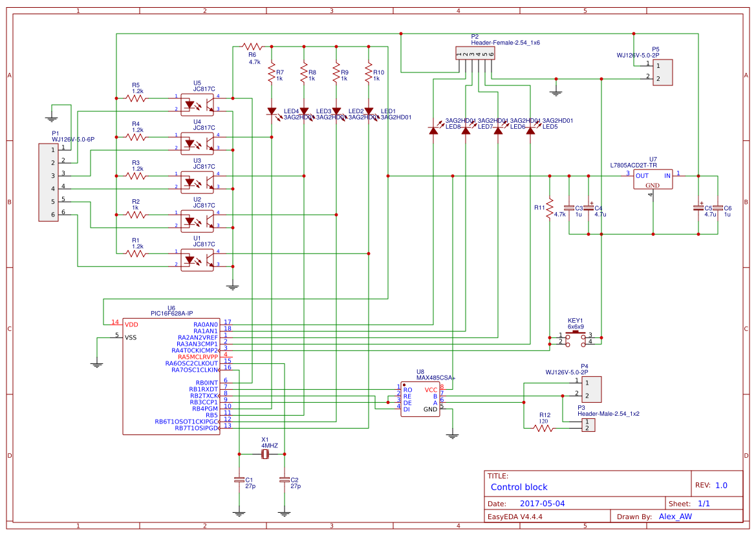Click the Header-Female-2.54_1x6 connector P2
756x536 pixels.
point(475,53)
